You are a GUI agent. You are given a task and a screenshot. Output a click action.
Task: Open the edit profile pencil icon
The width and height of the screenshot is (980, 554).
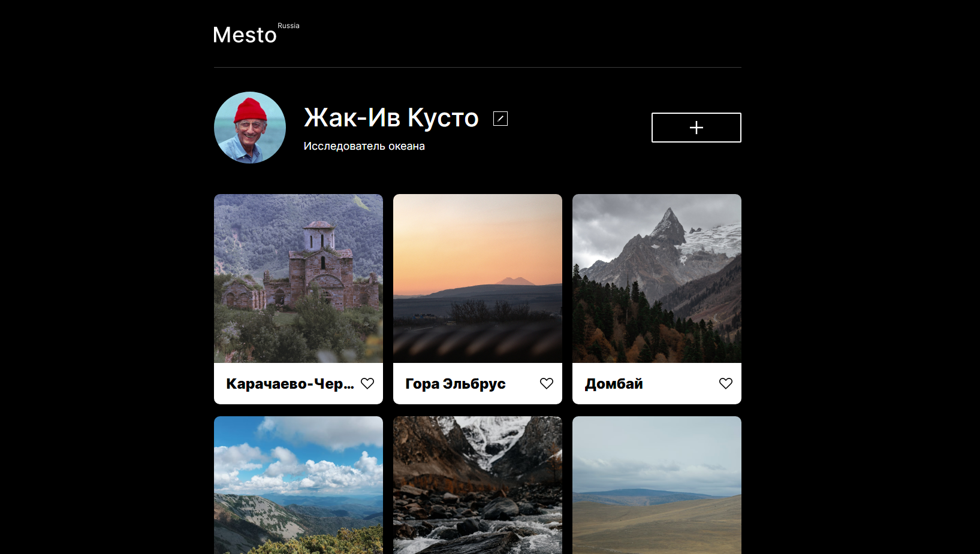(500, 118)
